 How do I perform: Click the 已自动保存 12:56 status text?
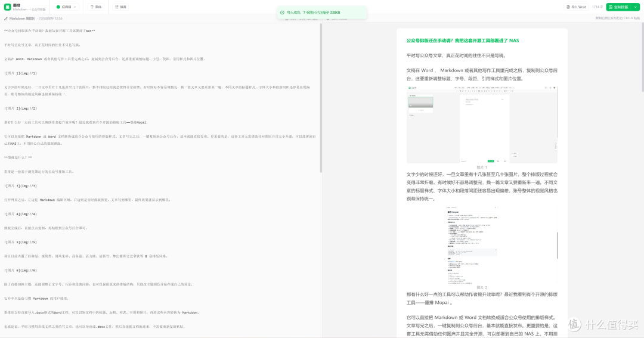pyautogui.click(x=51, y=18)
